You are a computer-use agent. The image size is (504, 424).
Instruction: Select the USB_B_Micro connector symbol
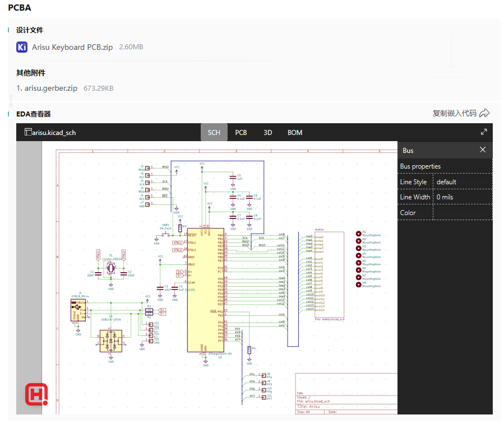[77, 309]
